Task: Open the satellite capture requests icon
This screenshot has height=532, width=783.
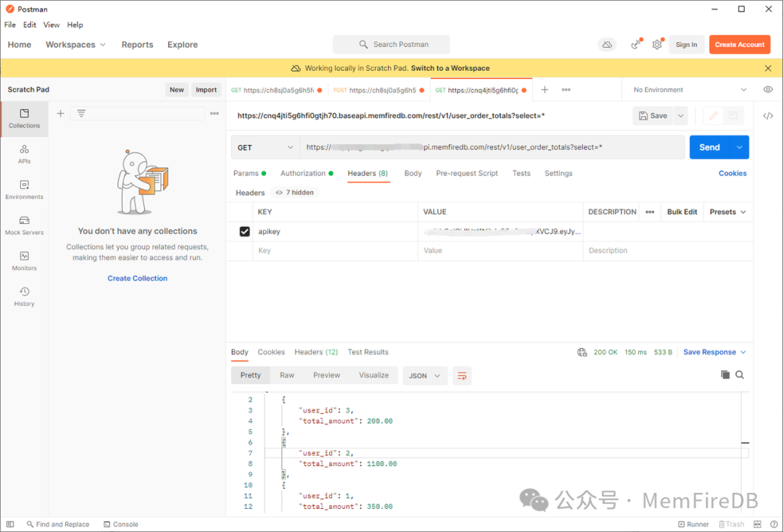Action: [636, 44]
